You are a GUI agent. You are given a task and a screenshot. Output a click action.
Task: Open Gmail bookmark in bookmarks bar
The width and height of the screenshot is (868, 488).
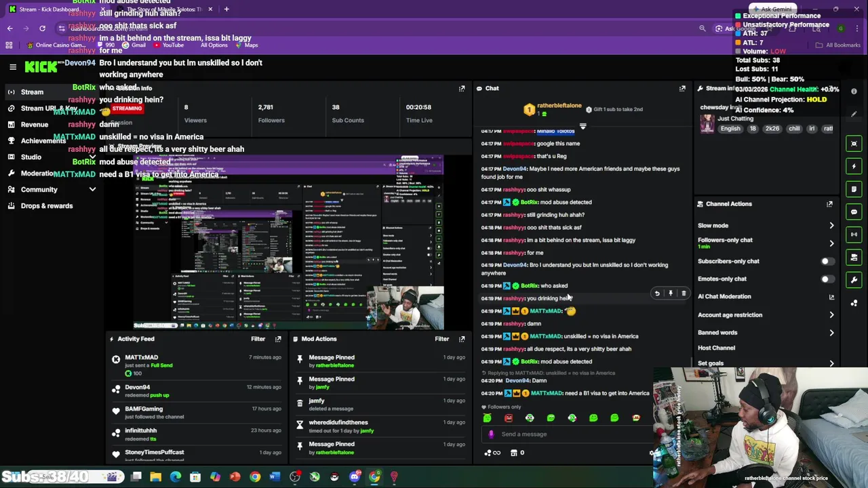(x=134, y=45)
